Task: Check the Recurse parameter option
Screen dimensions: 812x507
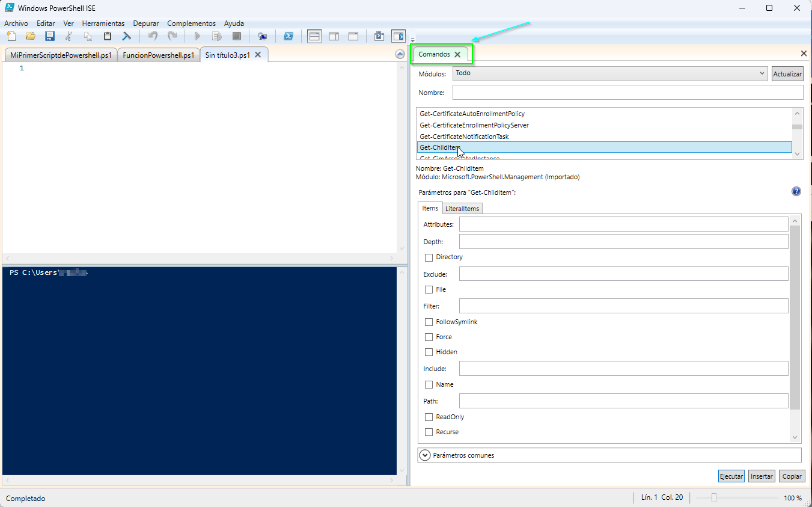Action: click(429, 432)
